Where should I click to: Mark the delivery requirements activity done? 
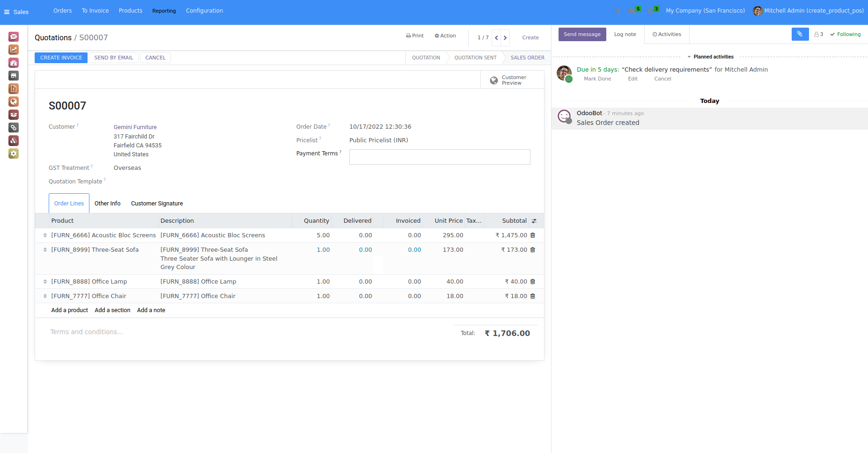pos(597,79)
